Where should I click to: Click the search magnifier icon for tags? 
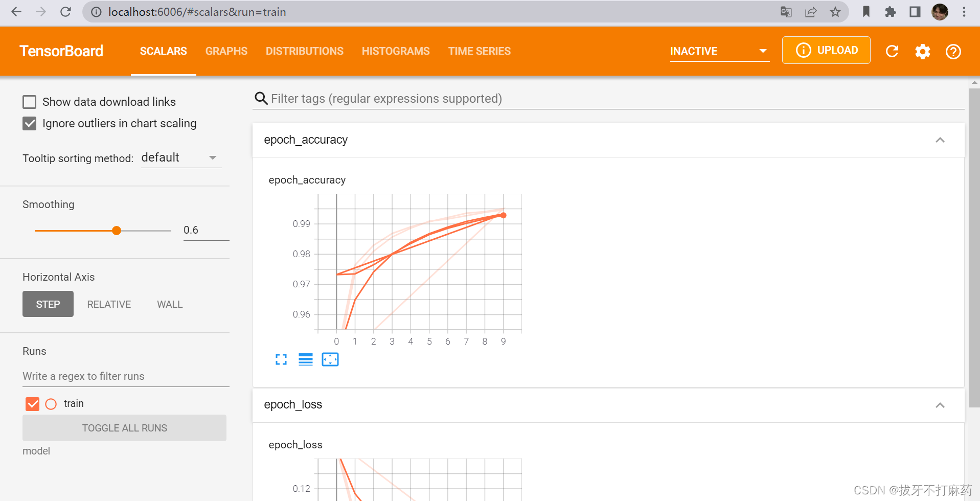coord(261,98)
